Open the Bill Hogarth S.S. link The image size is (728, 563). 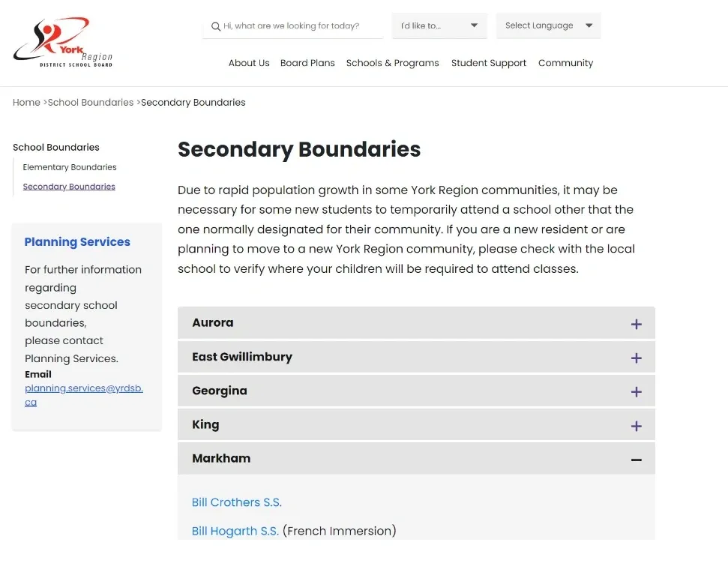[x=235, y=531]
